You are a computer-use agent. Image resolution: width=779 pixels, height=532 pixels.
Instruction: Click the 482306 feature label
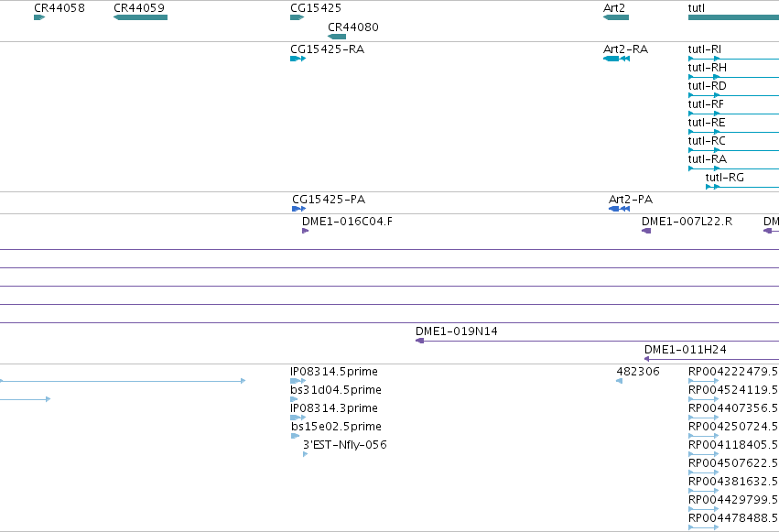tap(638, 372)
